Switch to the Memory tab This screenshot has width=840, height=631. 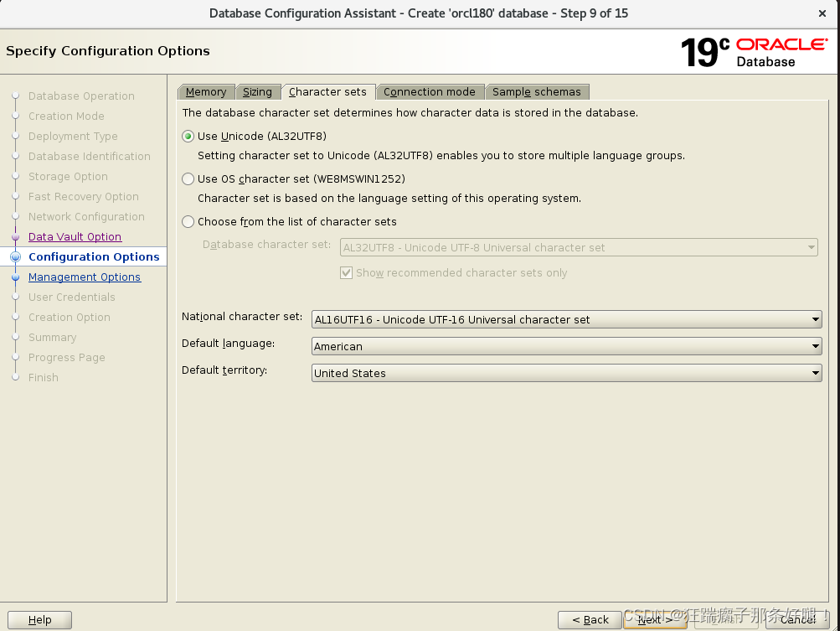pos(206,92)
